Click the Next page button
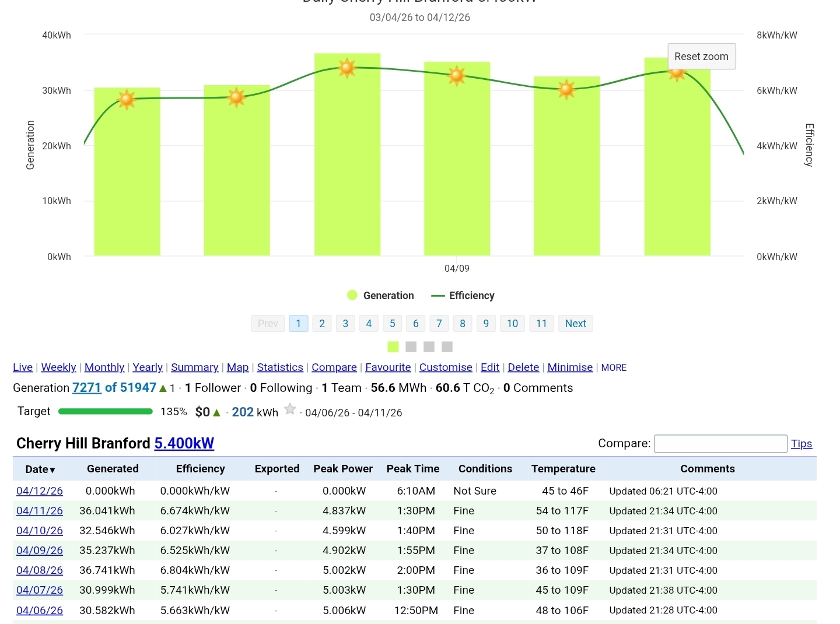840x624 pixels. [x=575, y=324]
